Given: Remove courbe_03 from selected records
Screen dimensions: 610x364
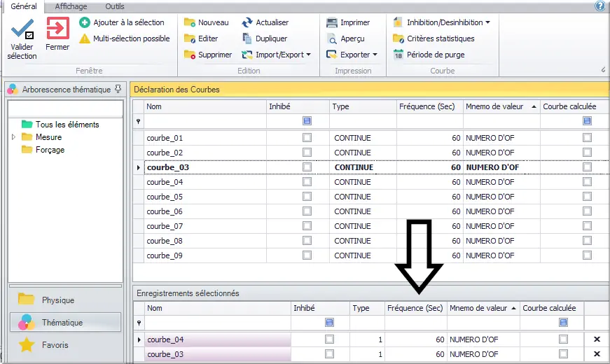Looking at the screenshot, I should tap(597, 354).
